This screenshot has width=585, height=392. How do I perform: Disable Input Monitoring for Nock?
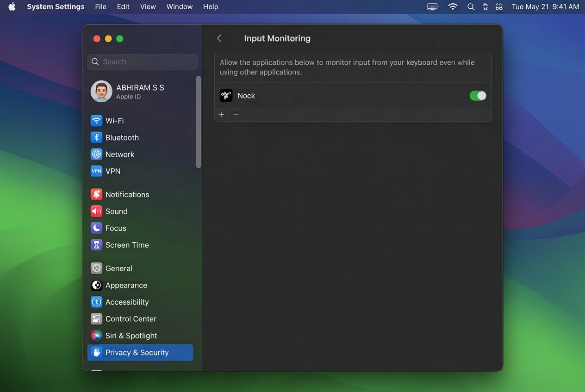[478, 96]
